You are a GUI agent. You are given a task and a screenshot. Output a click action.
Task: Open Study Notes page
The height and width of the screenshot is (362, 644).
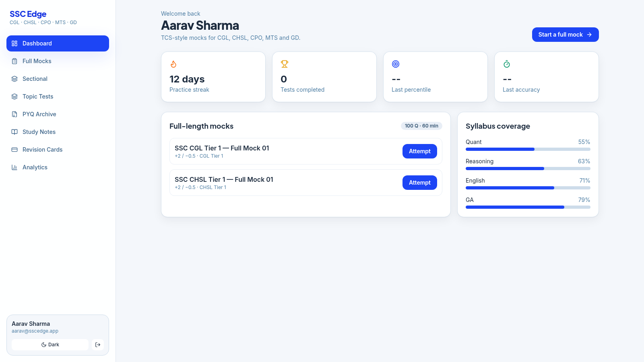[58, 132]
